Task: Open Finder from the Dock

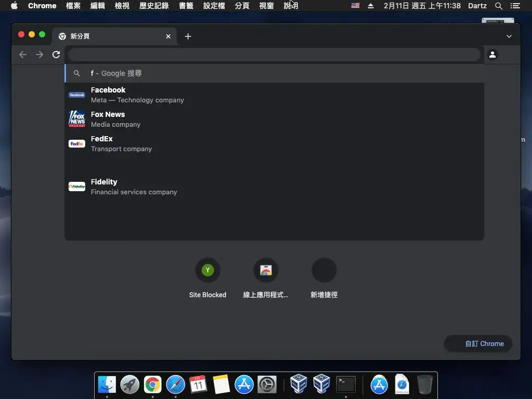Action: (x=107, y=385)
